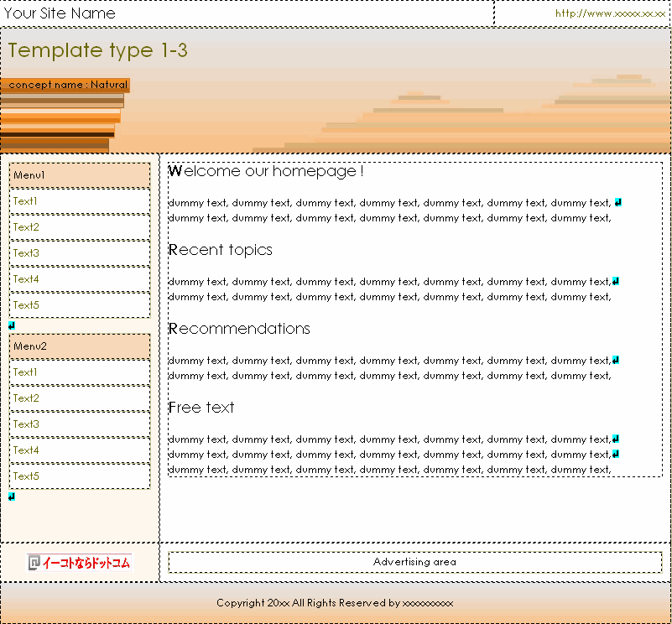Click the line break marker below Menu2 list

click(x=12, y=497)
